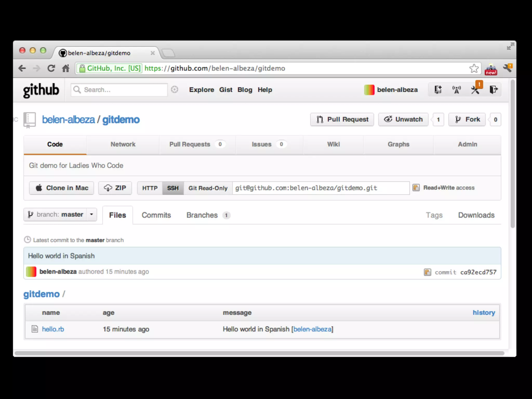Screen dimensions: 532x399
Task: Open the Tags subtab
Action: point(434,215)
